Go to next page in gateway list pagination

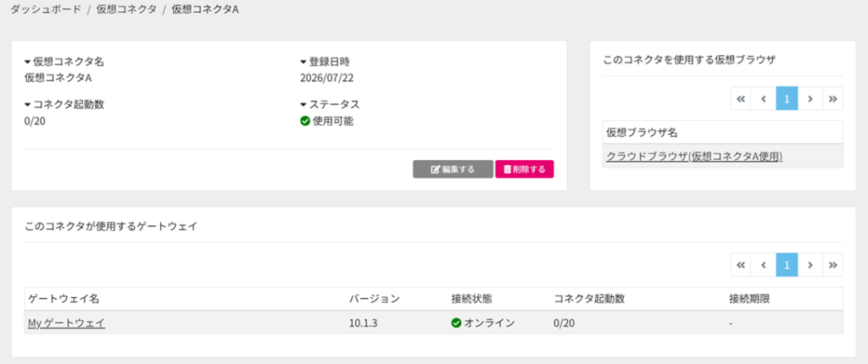pos(810,265)
